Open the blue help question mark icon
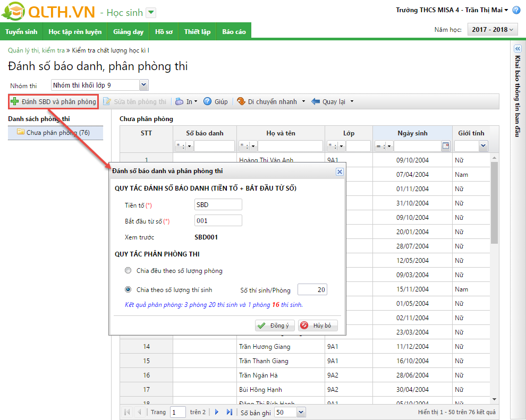Viewport: 526px width, 420px height. [x=516, y=10]
